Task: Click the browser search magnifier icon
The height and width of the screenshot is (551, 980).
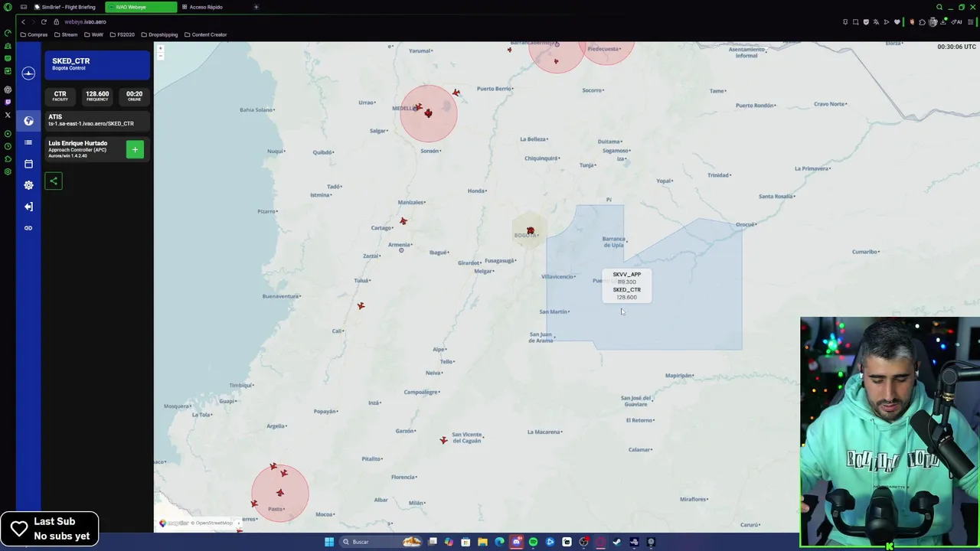Action: click(x=939, y=7)
